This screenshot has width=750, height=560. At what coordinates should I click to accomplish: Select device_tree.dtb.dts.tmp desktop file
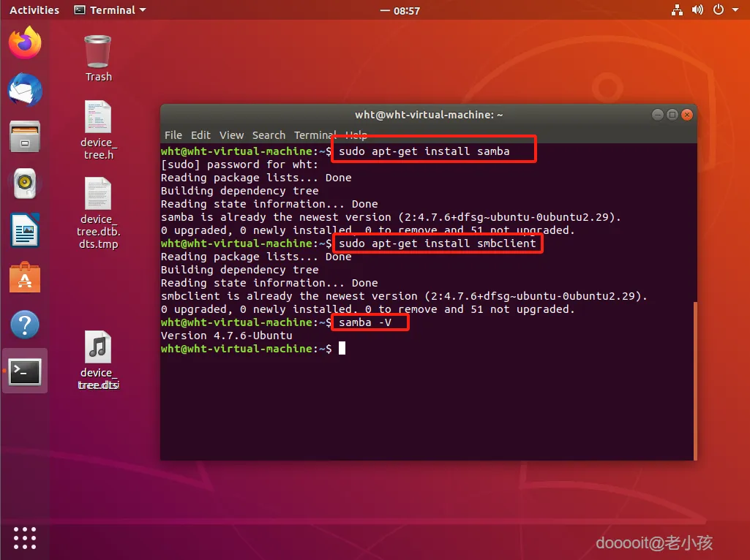98,213
